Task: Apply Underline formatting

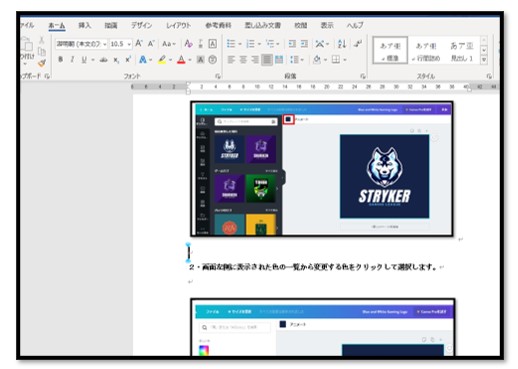Action: [x=84, y=60]
